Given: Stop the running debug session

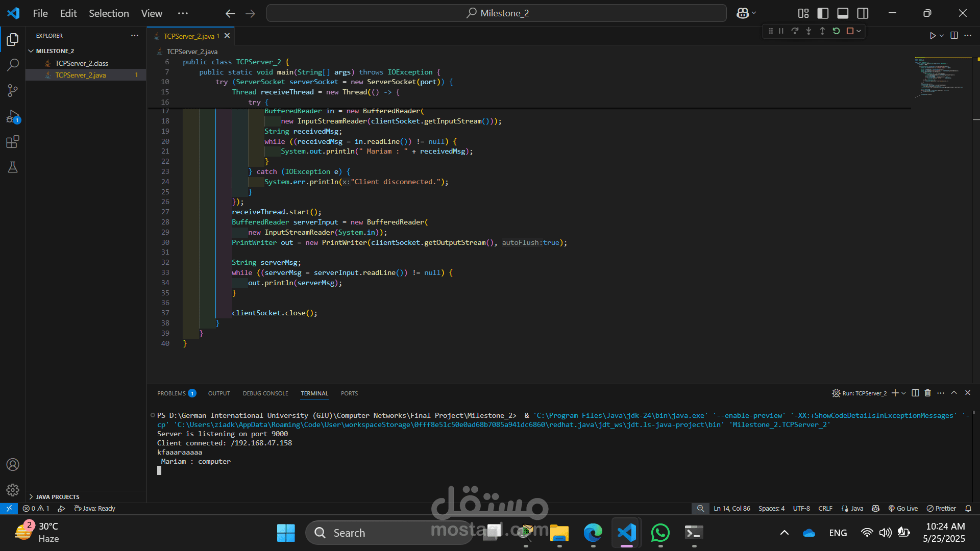Looking at the screenshot, I should 850,31.
